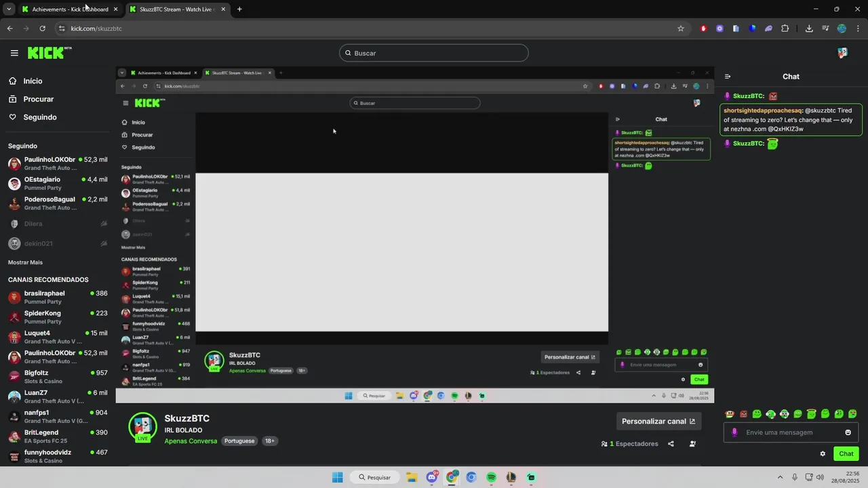Open nanfps1 in the page's recommended channels
This screenshot has height=488, width=868.
click(58, 416)
